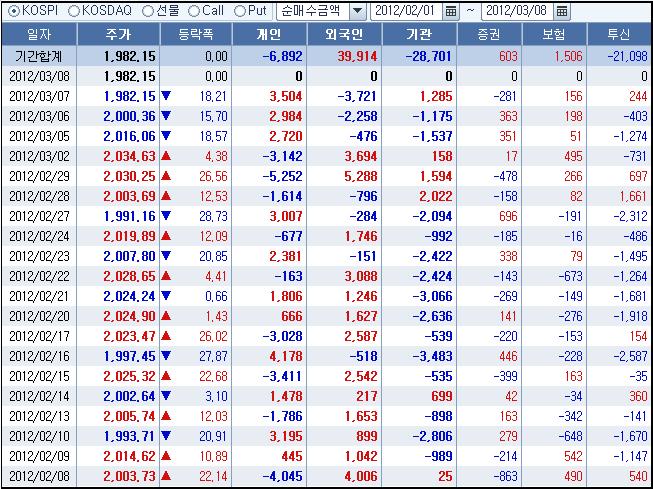The image size is (653, 489).
Task: Click price 2,000.36 on 2012/03/06
Action: (x=129, y=116)
